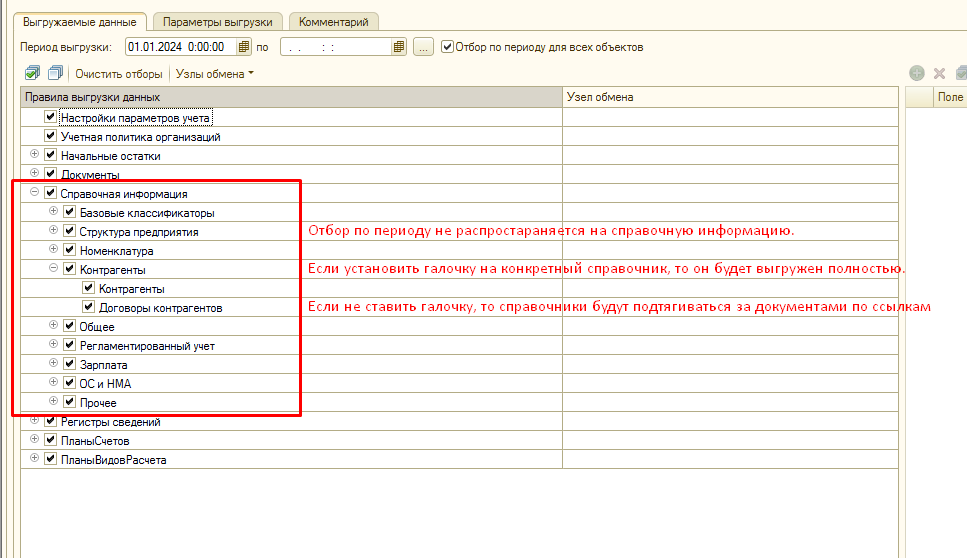Viewport: 967px width, 558px height.
Task: Switch to the 'Параметры выгрузки' tab
Action: click(x=217, y=21)
